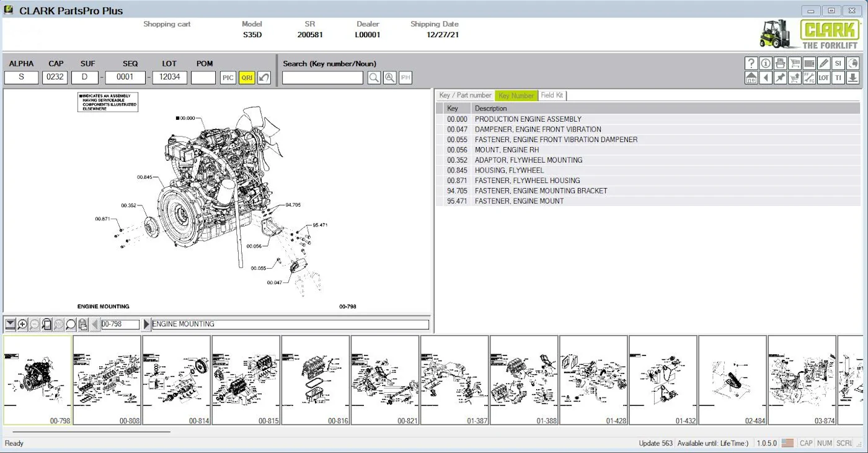Go home using the house icon
Viewport: 868px width, 453px height.
point(751,78)
